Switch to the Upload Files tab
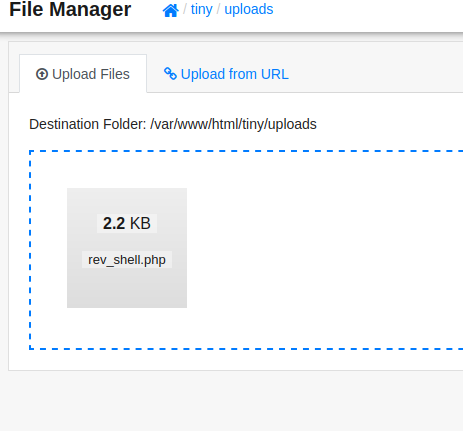The height and width of the screenshot is (431, 463). coord(83,74)
